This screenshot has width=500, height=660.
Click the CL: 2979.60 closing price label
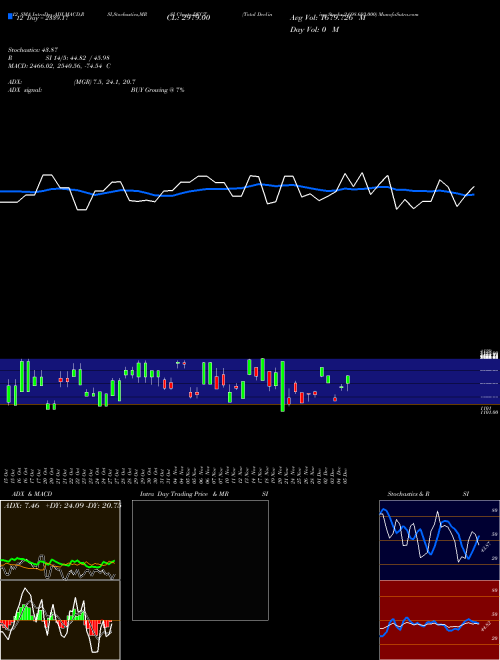189,18
